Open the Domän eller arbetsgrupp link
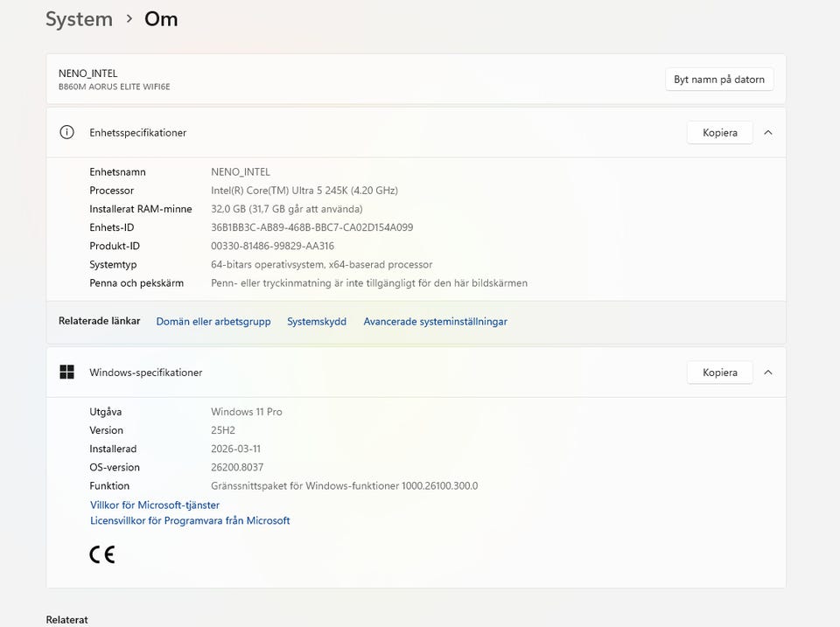 coord(213,322)
